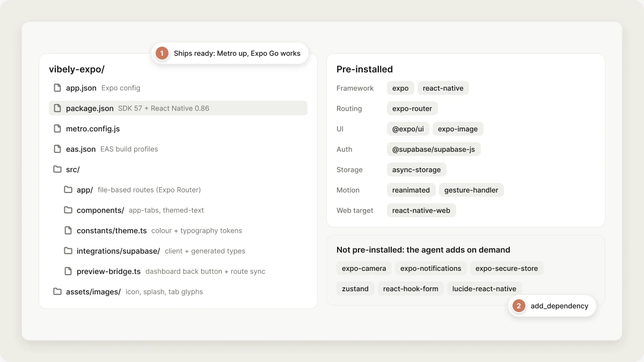Click 'dashboard back button + route sync' text
This screenshot has width=644, height=362.
[x=206, y=271]
